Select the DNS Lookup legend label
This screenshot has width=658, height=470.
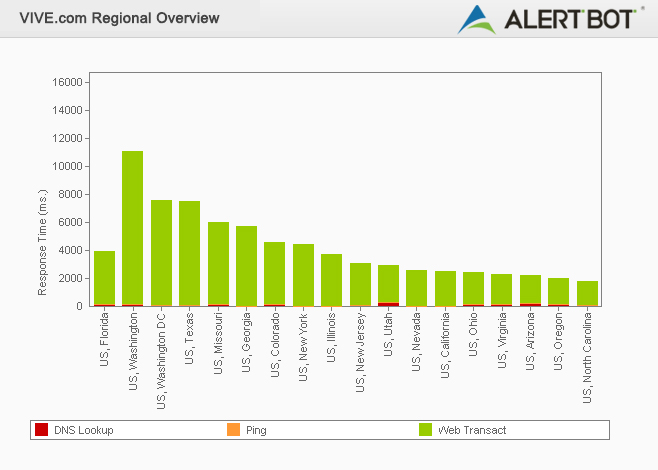tap(83, 430)
